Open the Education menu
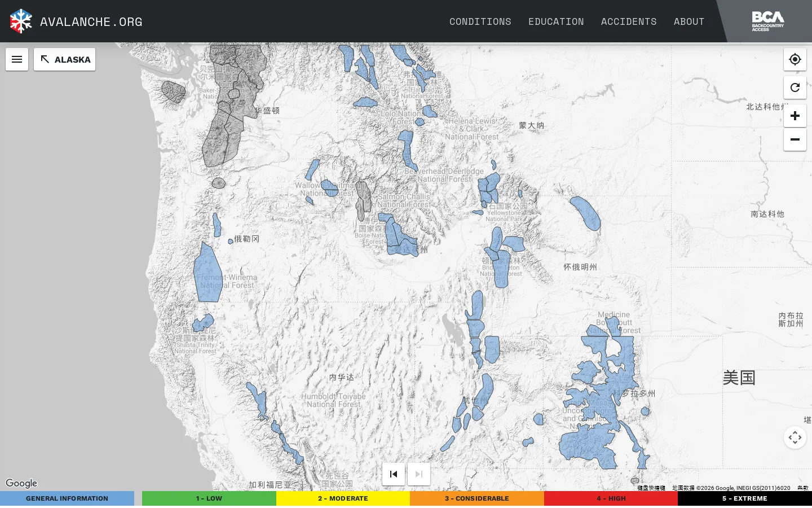Viewport: 812px width, 508px height. [x=556, y=21]
